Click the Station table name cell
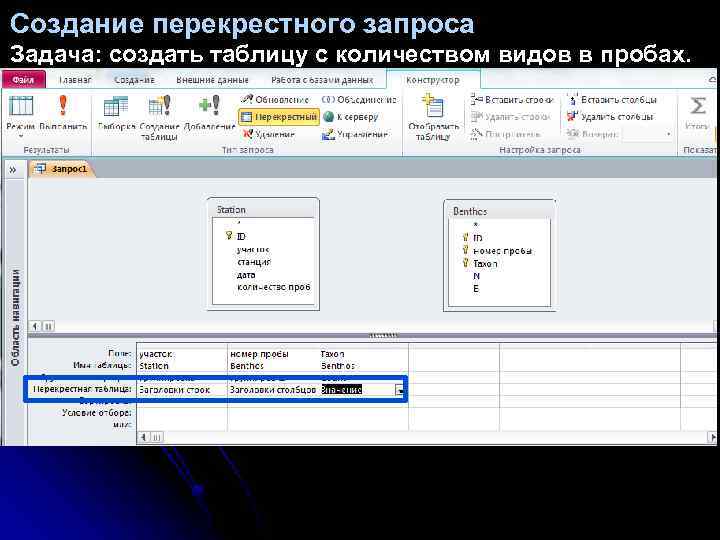 click(182, 366)
